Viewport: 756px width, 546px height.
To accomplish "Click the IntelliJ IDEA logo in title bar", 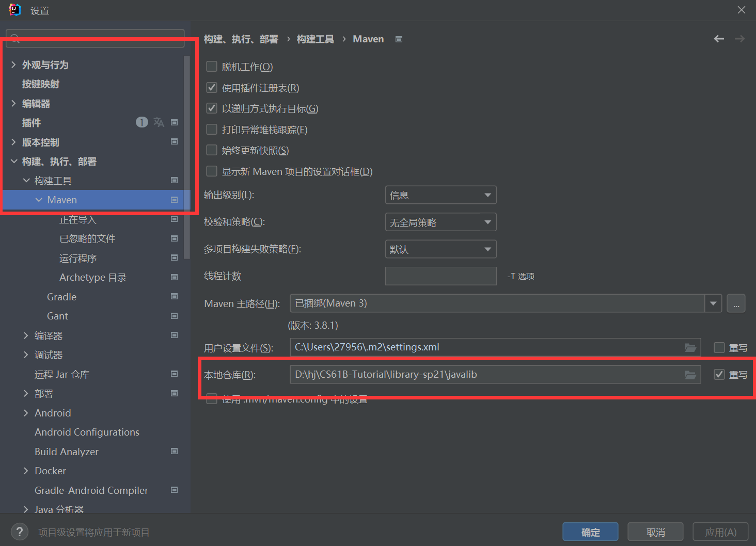I will pyautogui.click(x=15, y=10).
